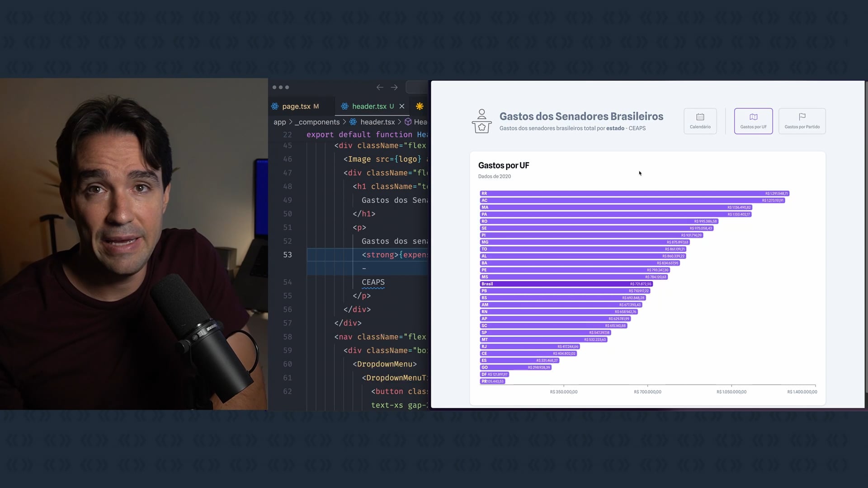Switch to the page.tsx tab
Viewport: 868px width, 488px height.
296,106
